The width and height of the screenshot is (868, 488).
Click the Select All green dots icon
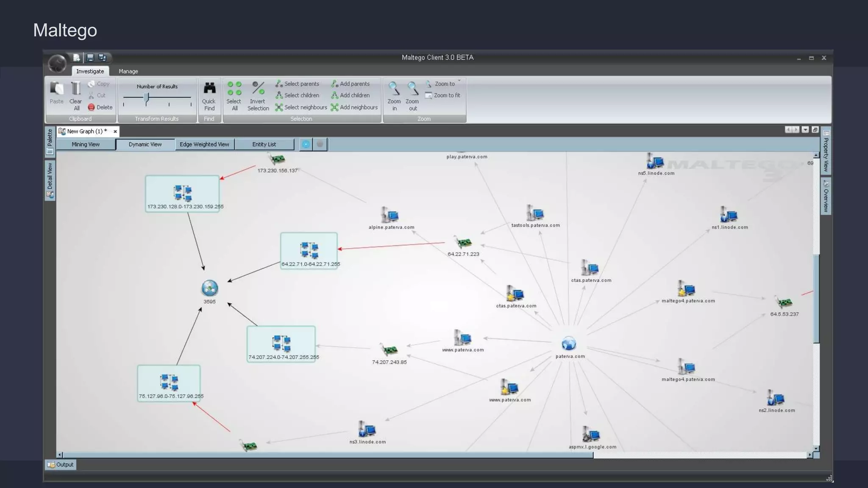click(x=234, y=89)
